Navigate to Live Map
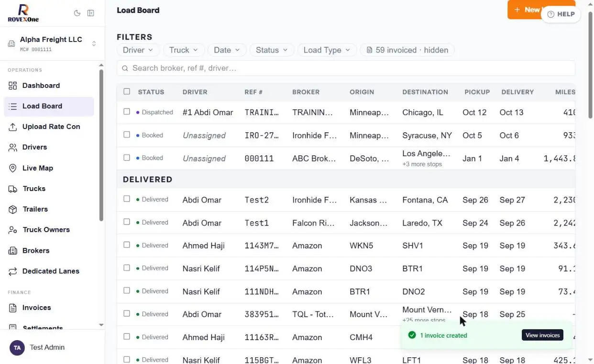 [49, 168]
